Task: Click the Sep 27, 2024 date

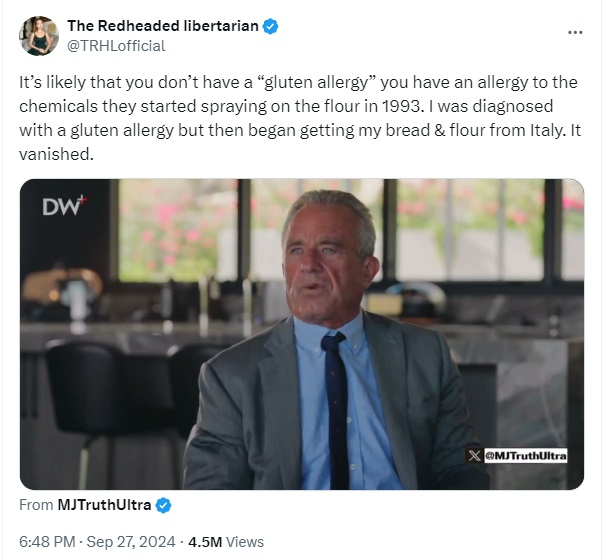Action: 131,542
